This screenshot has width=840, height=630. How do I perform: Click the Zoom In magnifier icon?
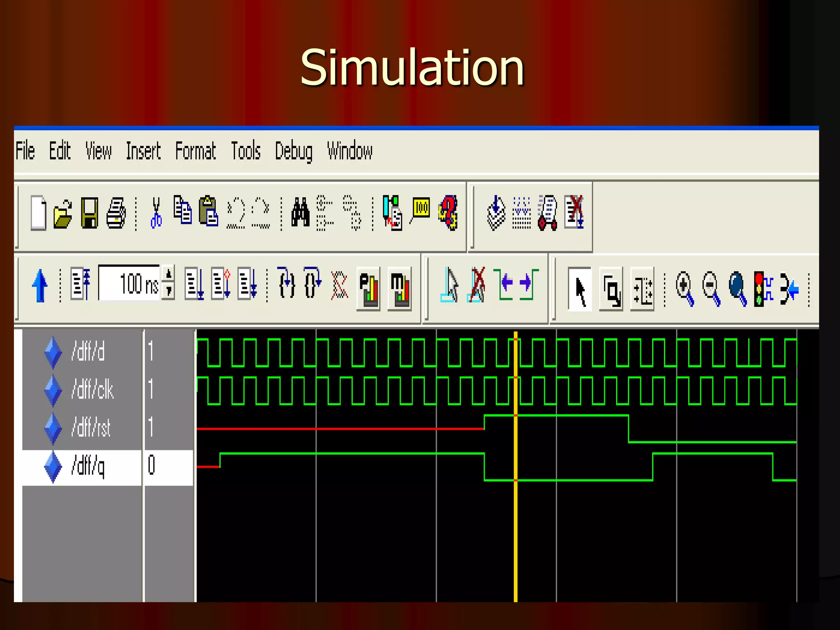[x=685, y=289]
